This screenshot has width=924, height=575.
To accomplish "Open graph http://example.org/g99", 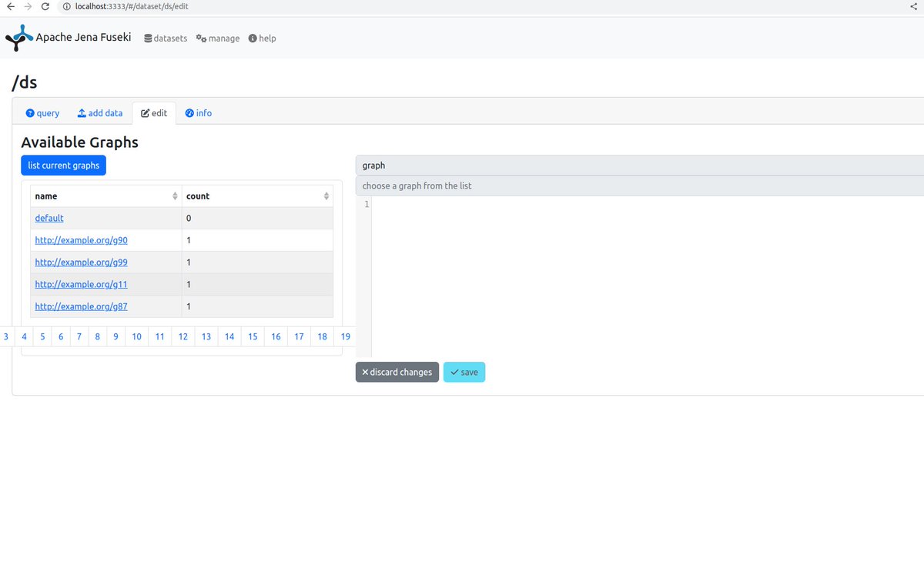I will pyautogui.click(x=82, y=262).
